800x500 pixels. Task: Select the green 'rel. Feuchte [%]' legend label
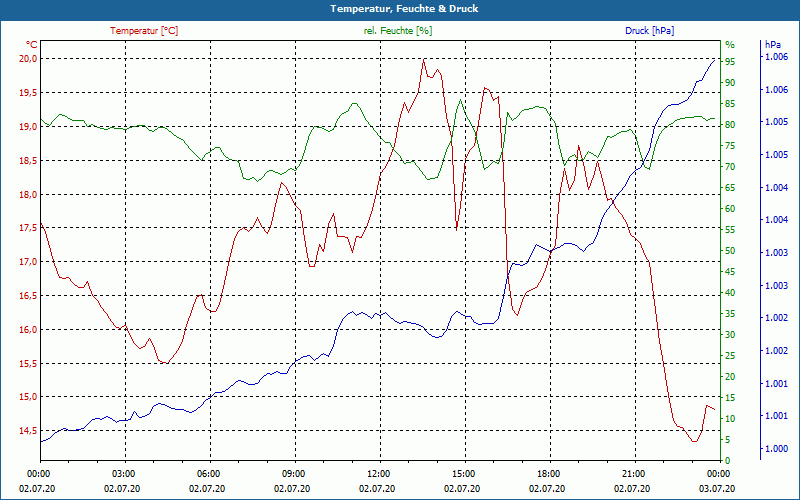click(x=397, y=31)
